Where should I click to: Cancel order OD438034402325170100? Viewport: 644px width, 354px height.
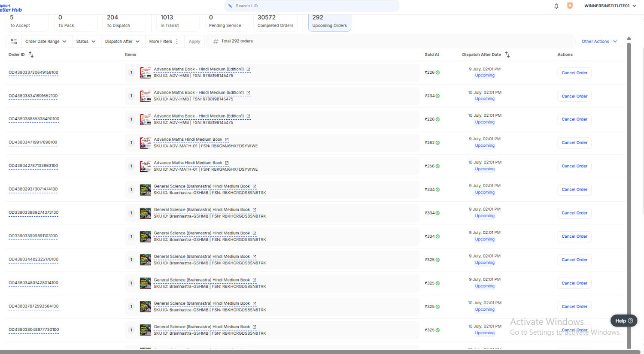pos(574,260)
